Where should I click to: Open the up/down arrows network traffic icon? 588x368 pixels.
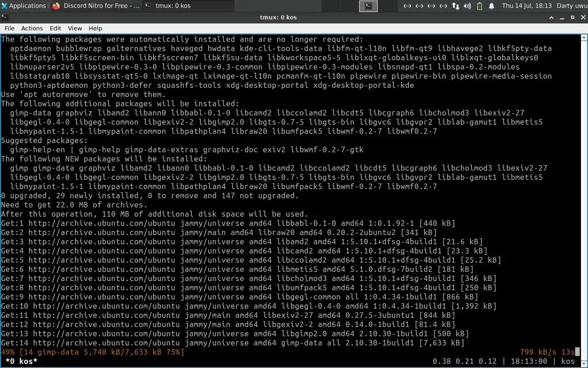(455, 6)
